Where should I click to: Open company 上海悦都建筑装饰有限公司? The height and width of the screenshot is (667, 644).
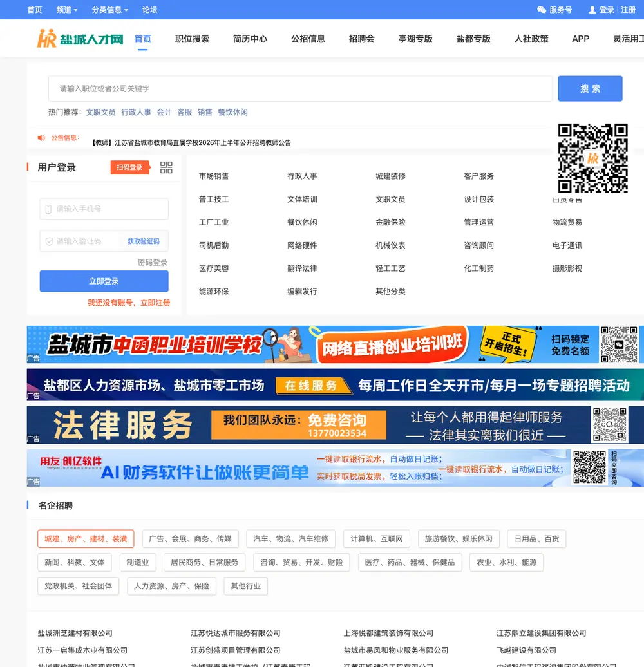point(388,634)
